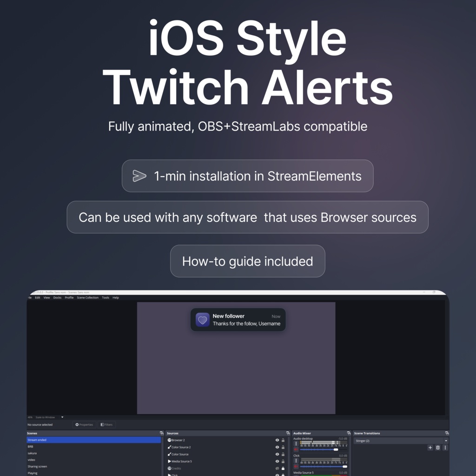Show the hidden Credits source

pos(278,468)
